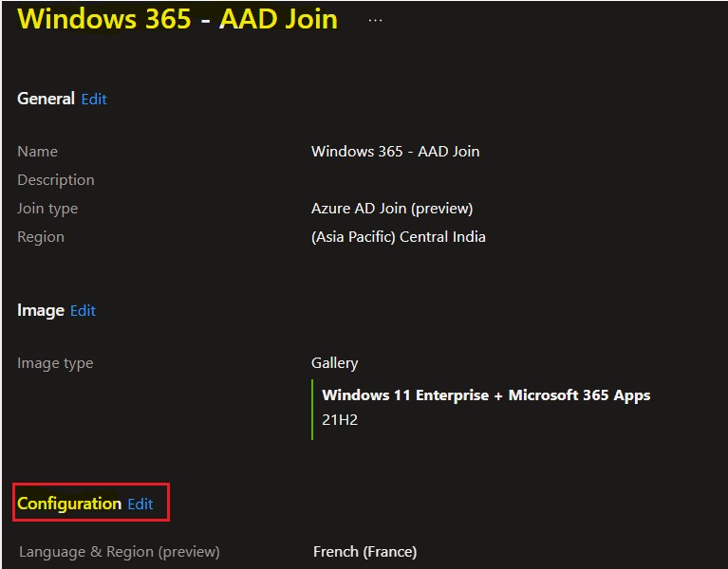This screenshot has height=569, width=728.
Task: Click the Image type label
Action: click(55, 363)
